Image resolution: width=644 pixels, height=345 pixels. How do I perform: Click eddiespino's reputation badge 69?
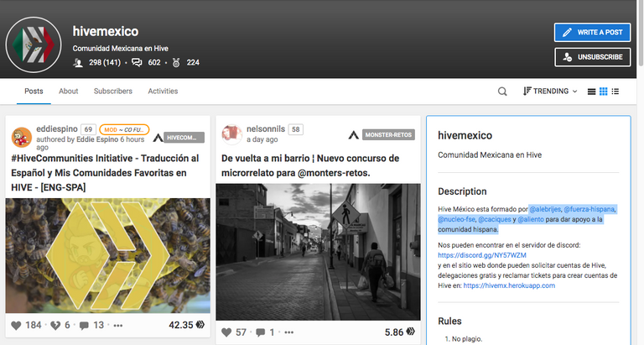click(x=88, y=129)
